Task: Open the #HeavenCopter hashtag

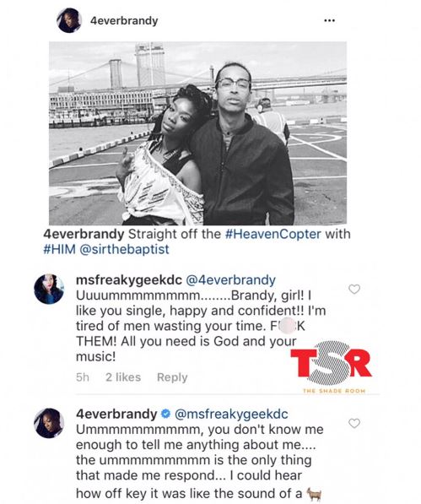Action: [x=273, y=234]
